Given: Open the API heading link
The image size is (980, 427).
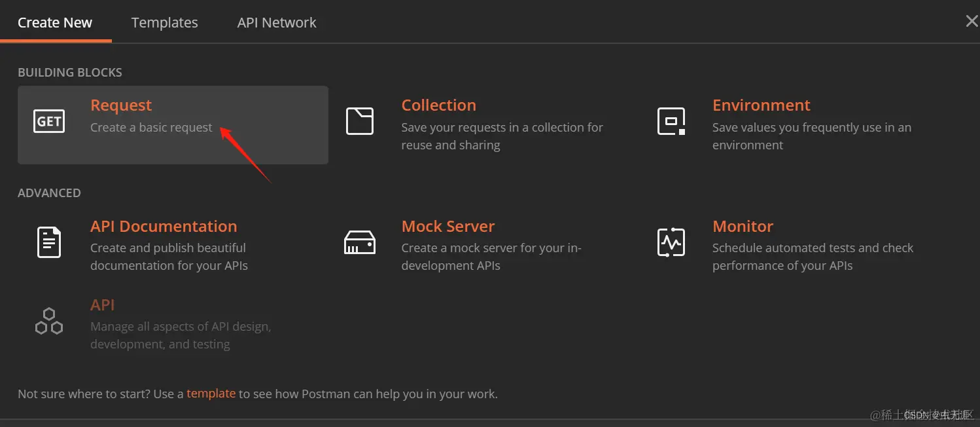Looking at the screenshot, I should point(103,305).
